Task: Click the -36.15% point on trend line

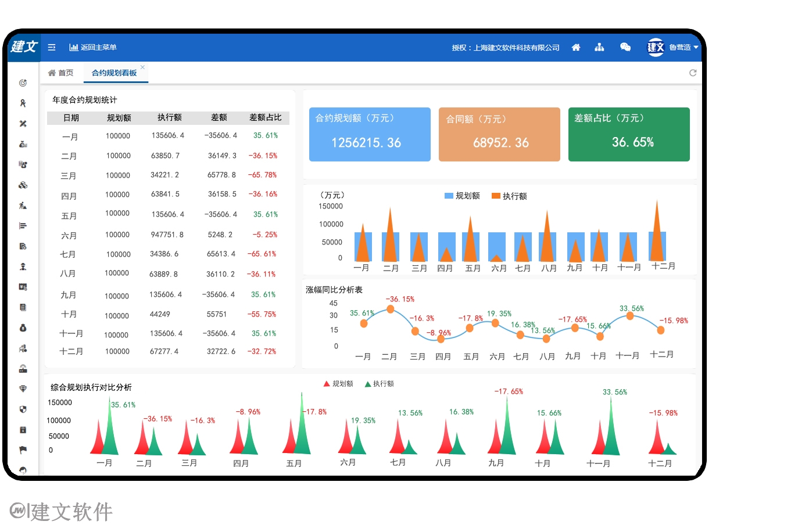Action: 391,309
